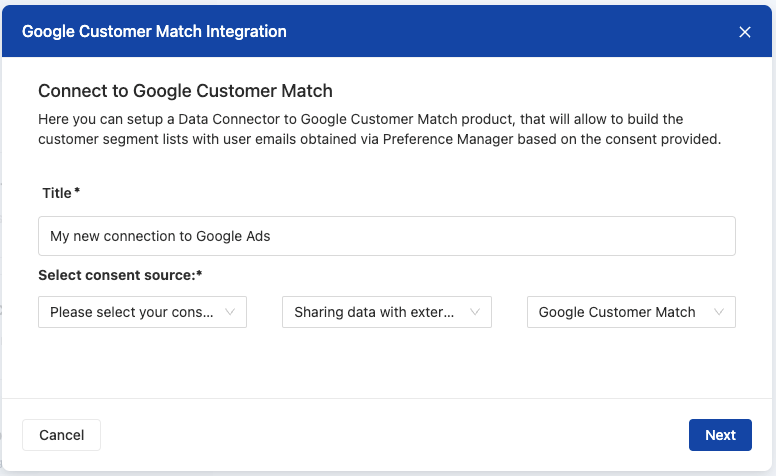The height and width of the screenshot is (476, 776).
Task: Click the 'Connect to Google Customer Match' heading
Action: pyautogui.click(x=185, y=91)
